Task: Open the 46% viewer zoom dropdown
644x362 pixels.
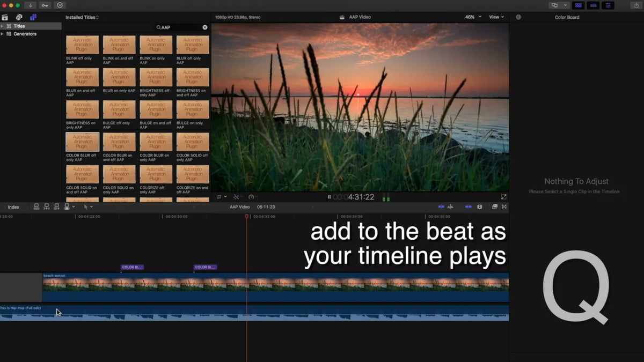Action: tap(472, 17)
